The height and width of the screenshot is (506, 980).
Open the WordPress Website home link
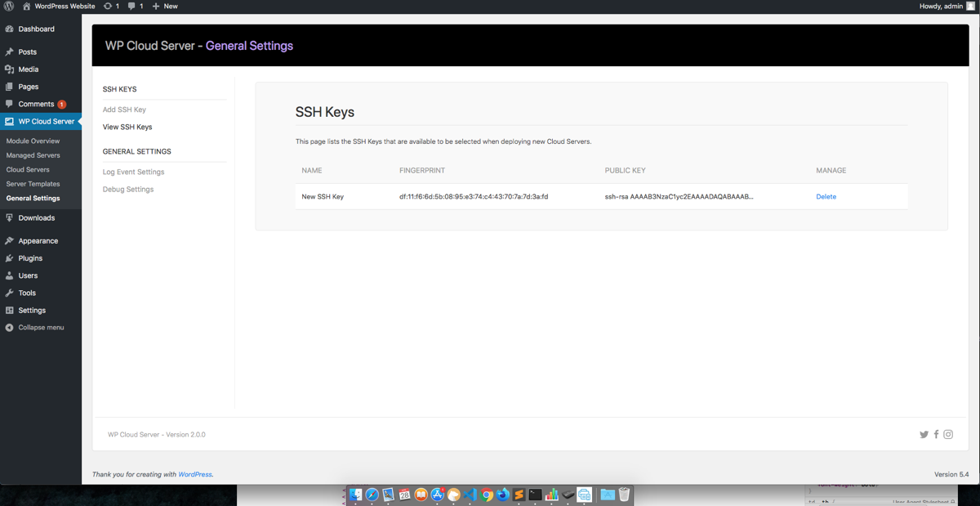tap(58, 6)
